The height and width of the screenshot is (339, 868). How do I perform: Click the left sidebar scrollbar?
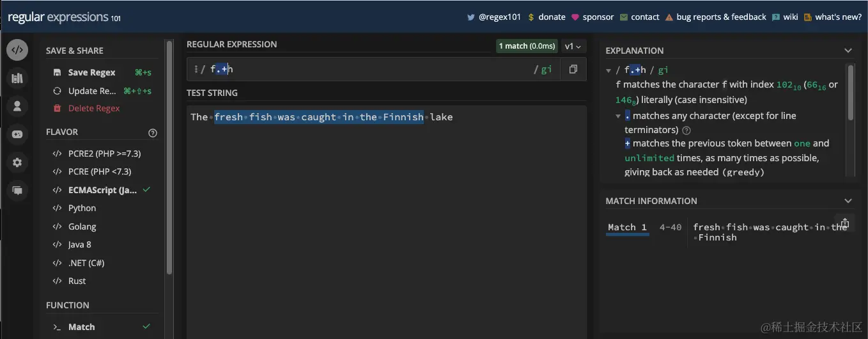coord(169,157)
